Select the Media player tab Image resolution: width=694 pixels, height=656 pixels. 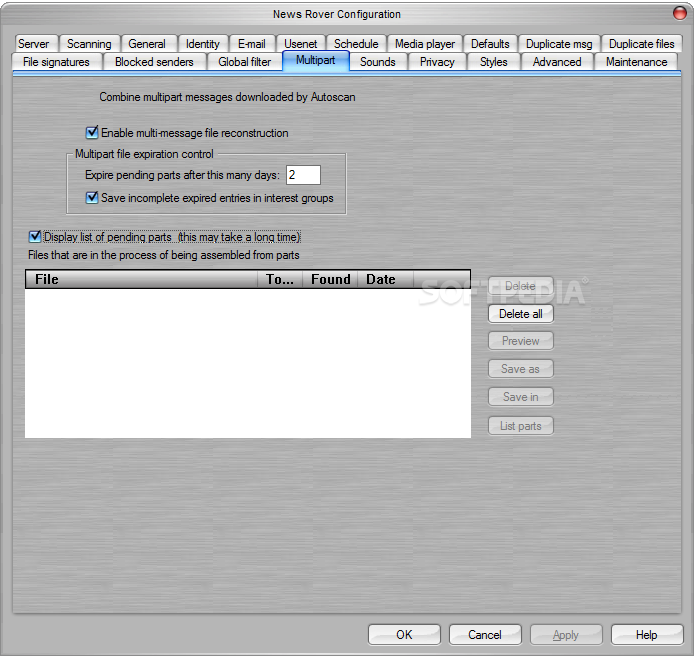click(x=425, y=44)
